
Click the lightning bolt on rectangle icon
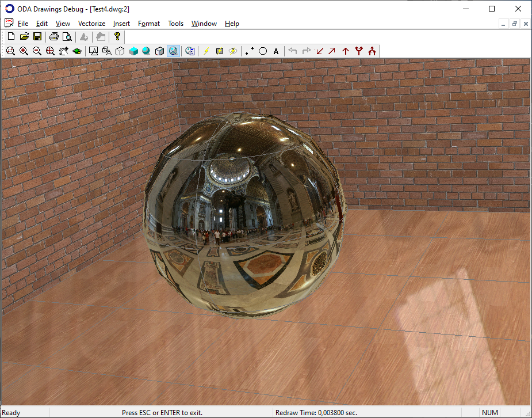coord(220,51)
